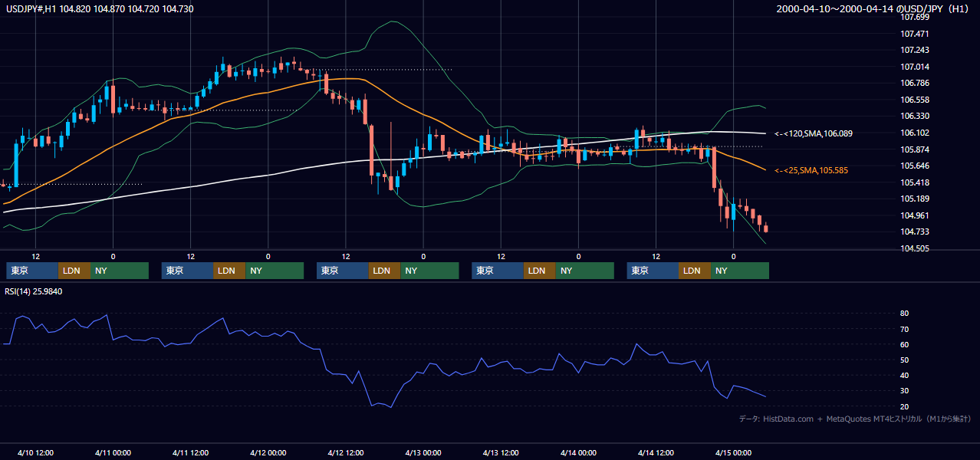Screen dimensions: 980x460
Task: Click price axis label 107.014
Action: coord(915,67)
